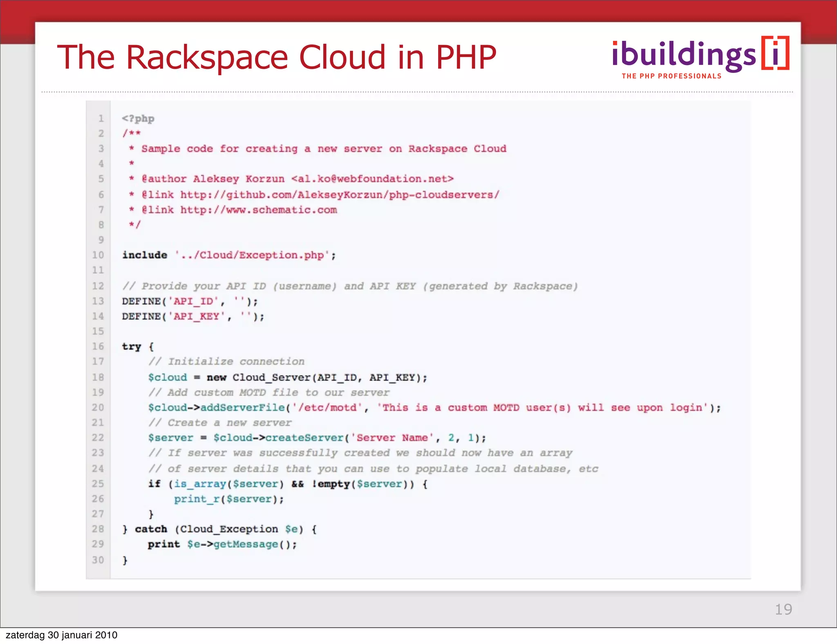Viewport: 837px width, 644px height.
Task: Click the ibuildings logo
Action: (700, 55)
